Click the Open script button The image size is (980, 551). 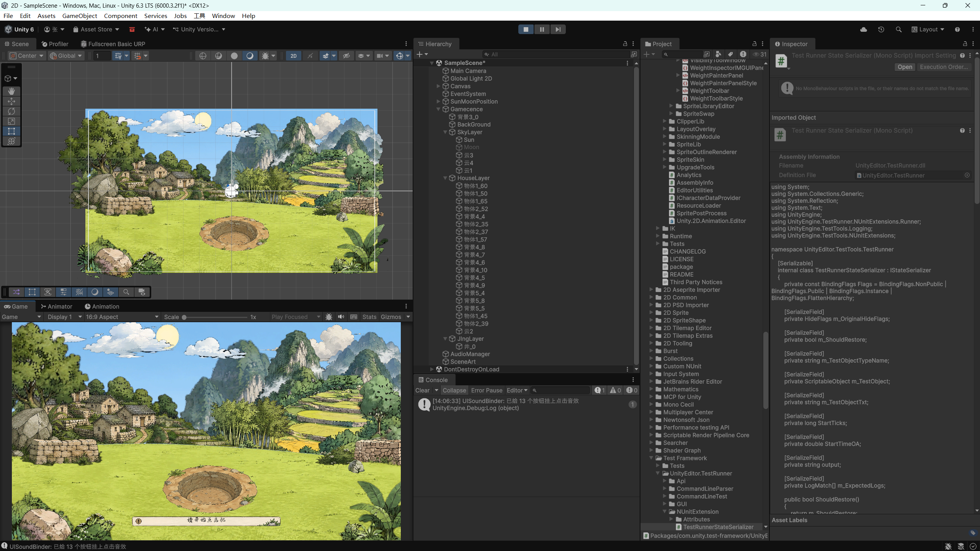pos(905,67)
